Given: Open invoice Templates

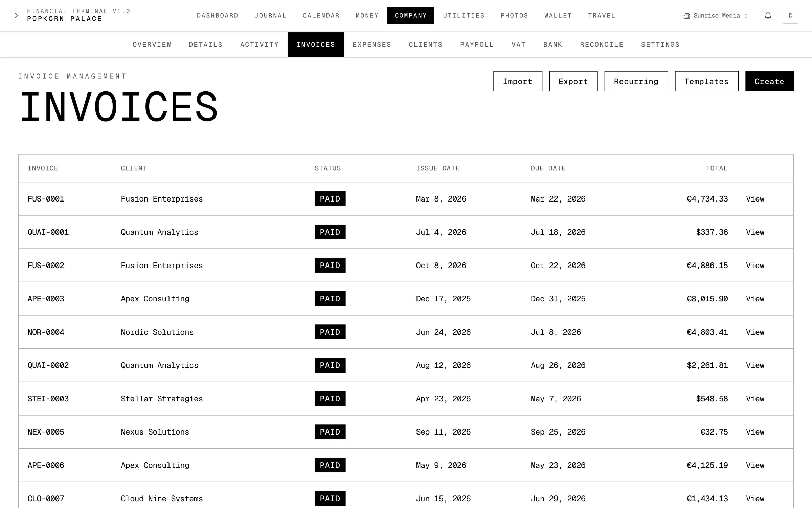Looking at the screenshot, I should coord(706,81).
